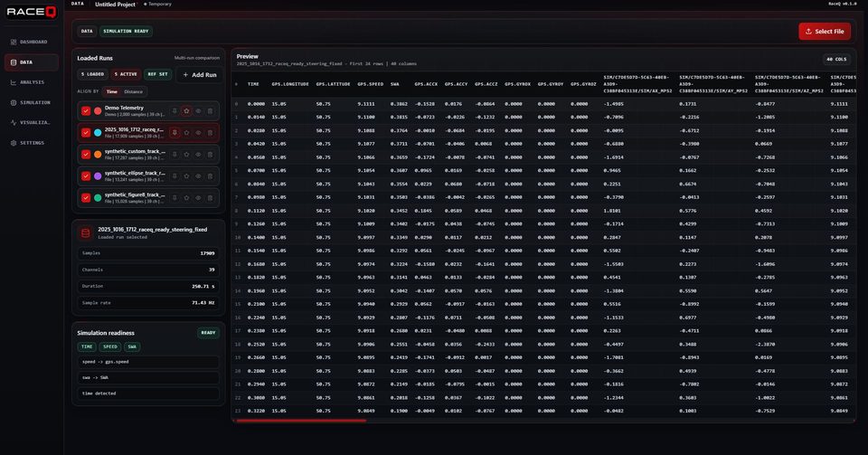The width and height of the screenshot is (868, 455).
Task: Star the synthetic_figure8_track run
Action: click(x=186, y=197)
